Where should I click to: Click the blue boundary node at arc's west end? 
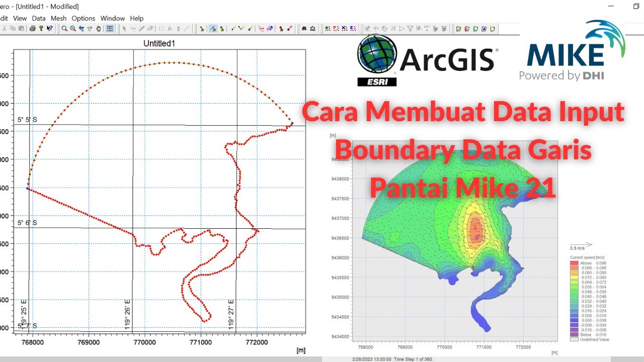(27, 188)
